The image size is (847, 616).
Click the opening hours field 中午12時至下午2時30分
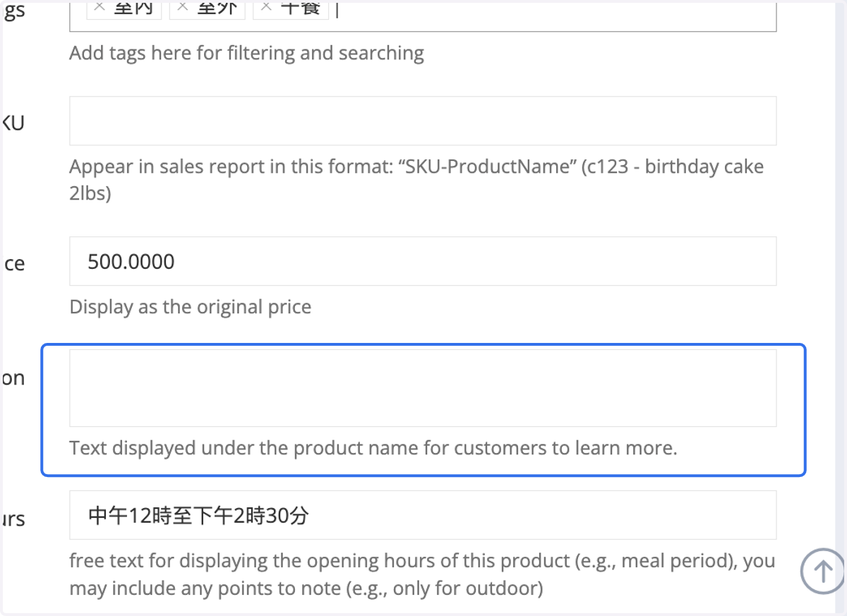coord(423,515)
